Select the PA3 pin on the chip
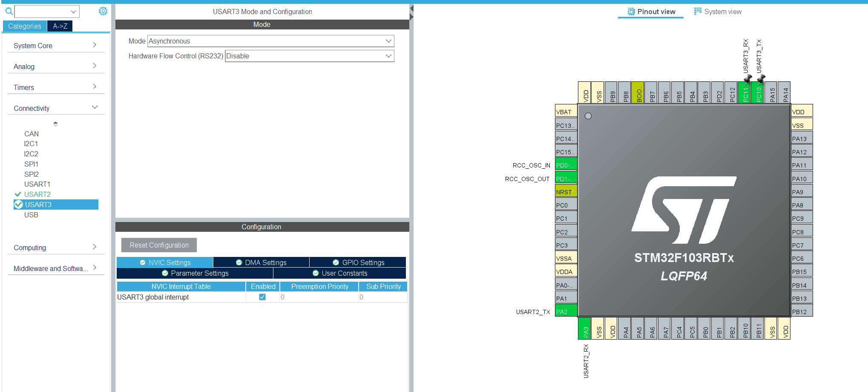This screenshot has height=392, width=868. coord(584,329)
